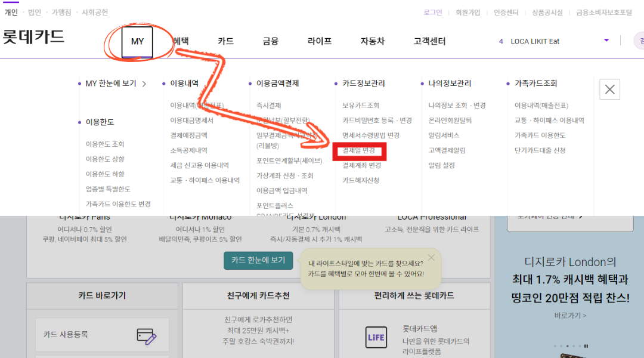The image size is (644, 358).
Task: Select 결제계좌 변경 menu item
Action: (x=362, y=165)
